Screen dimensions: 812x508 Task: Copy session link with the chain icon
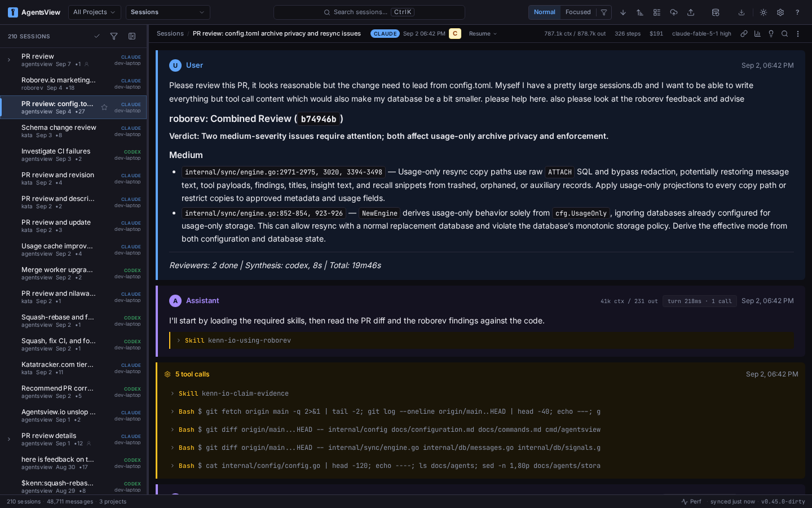(x=744, y=34)
